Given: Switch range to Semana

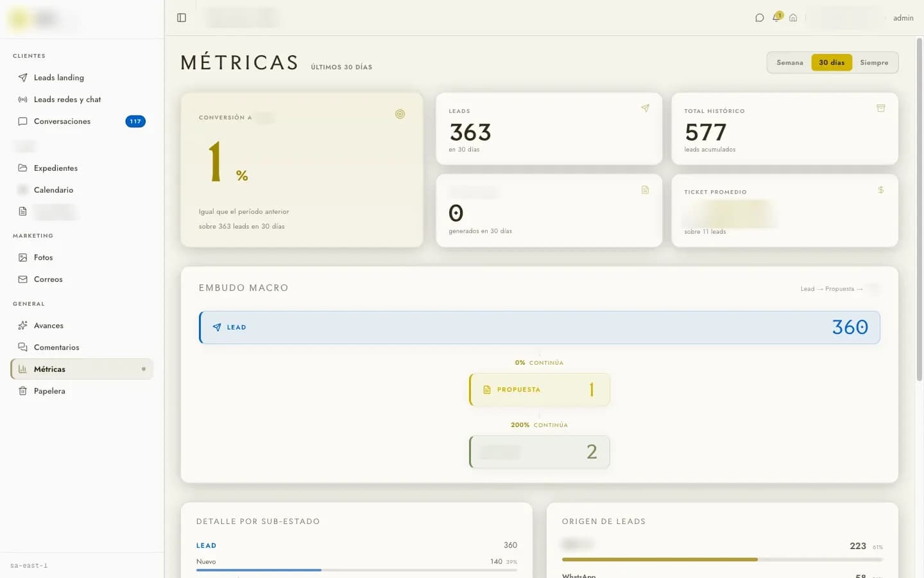Looking at the screenshot, I should [789, 63].
